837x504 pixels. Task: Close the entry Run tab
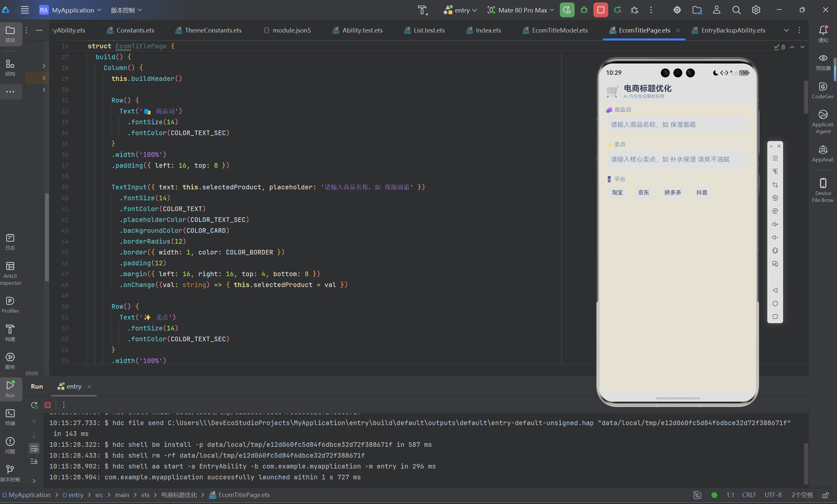(89, 387)
